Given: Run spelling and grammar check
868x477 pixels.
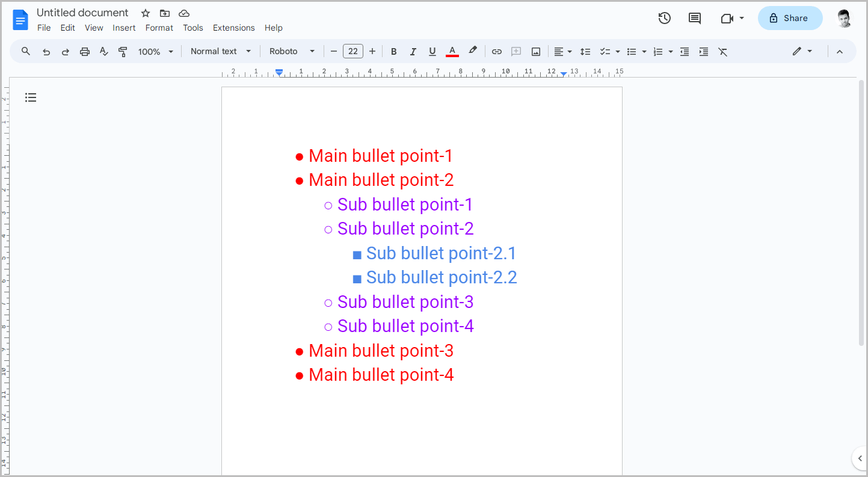Looking at the screenshot, I should point(104,52).
